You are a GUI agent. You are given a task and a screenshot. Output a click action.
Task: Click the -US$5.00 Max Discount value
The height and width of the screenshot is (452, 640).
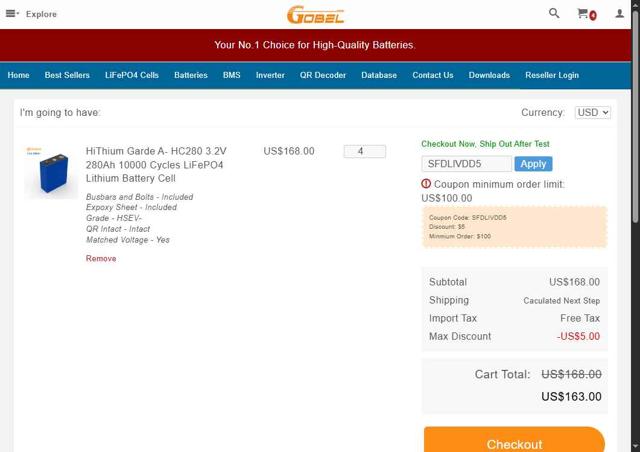(578, 336)
